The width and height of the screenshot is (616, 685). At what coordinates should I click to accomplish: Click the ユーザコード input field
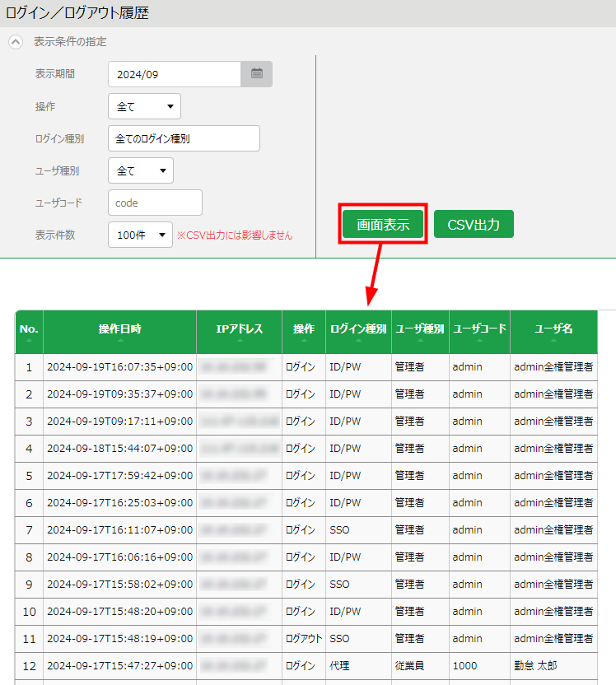coord(155,203)
